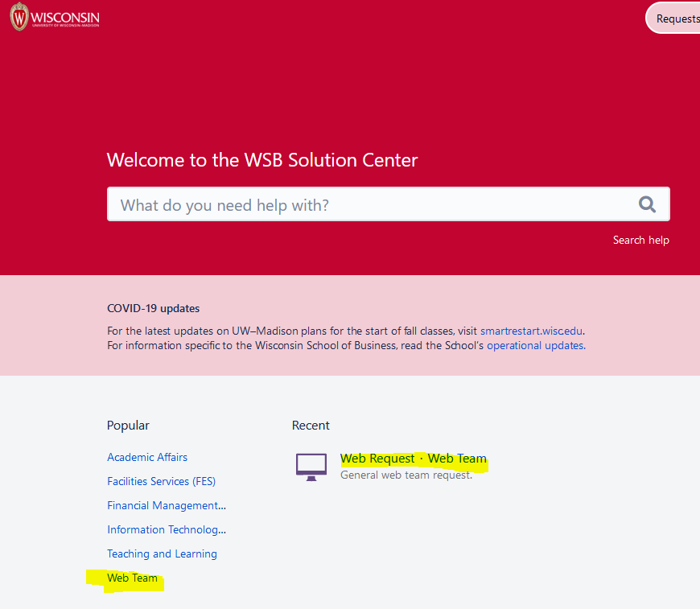Click the UW crest shield emblem

[19, 17]
